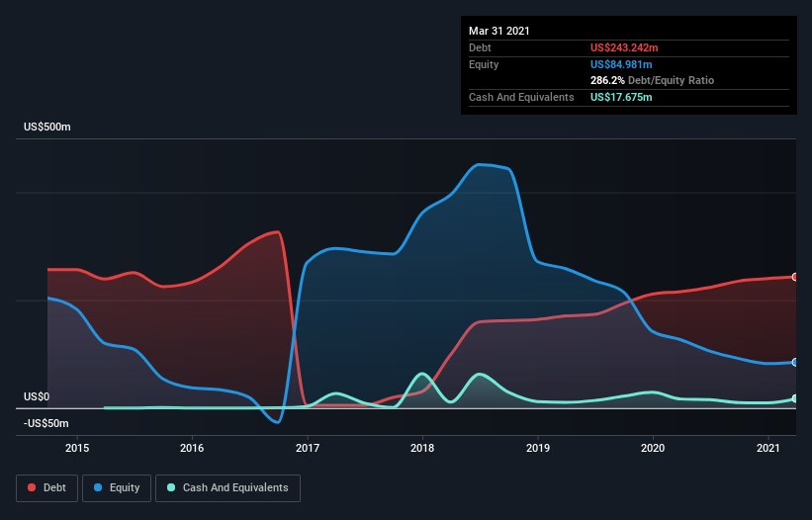Click the Equity row label in tooltip
This screenshot has width=812, height=520.
pos(484,64)
